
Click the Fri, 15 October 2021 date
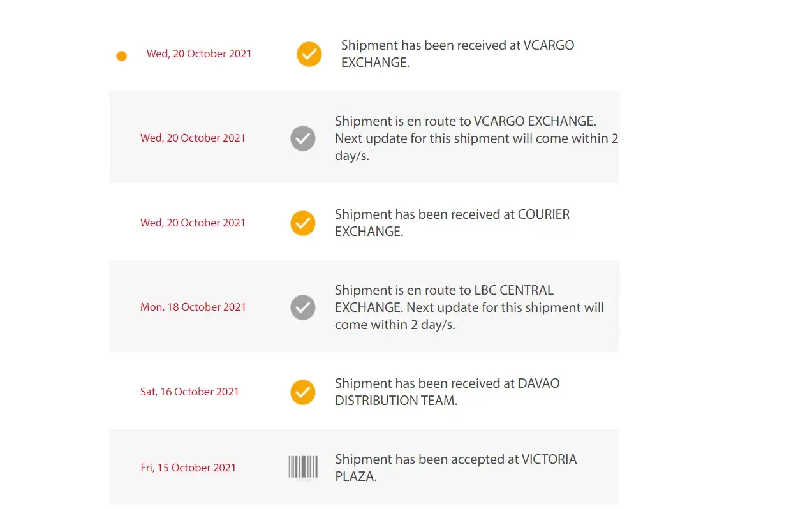[188, 468]
